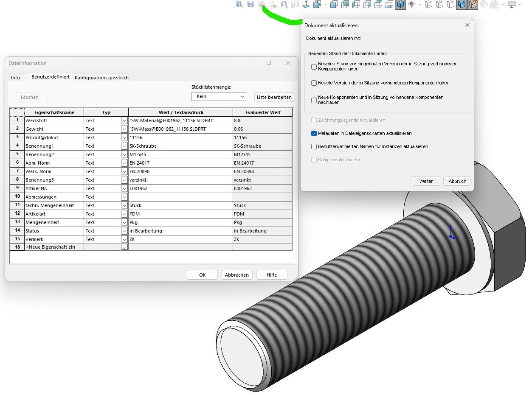Screen dimensions: 532x395
Task: Click the empty Abmessungen value field
Action: pos(180,197)
